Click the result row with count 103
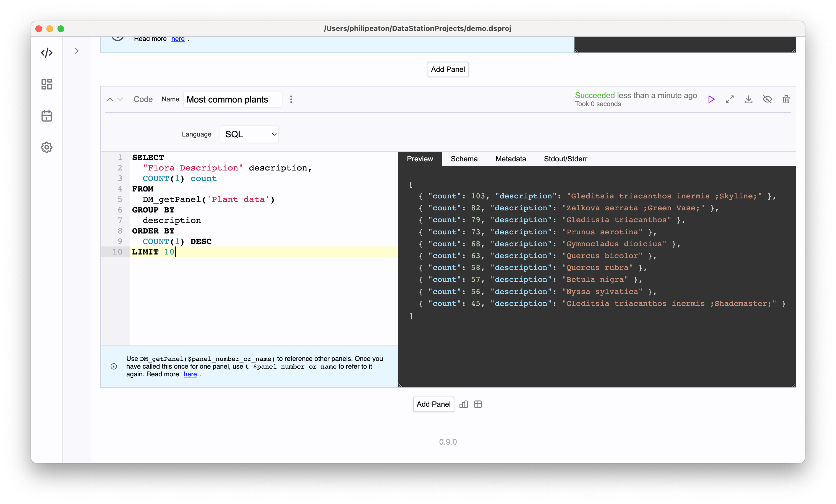The height and width of the screenshot is (504, 836). click(597, 196)
